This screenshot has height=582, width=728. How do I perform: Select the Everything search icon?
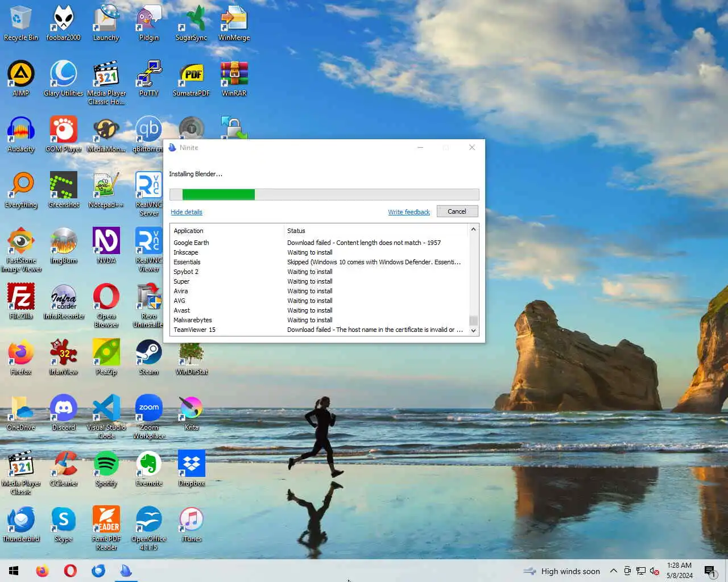pyautogui.click(x=21, y=190)
